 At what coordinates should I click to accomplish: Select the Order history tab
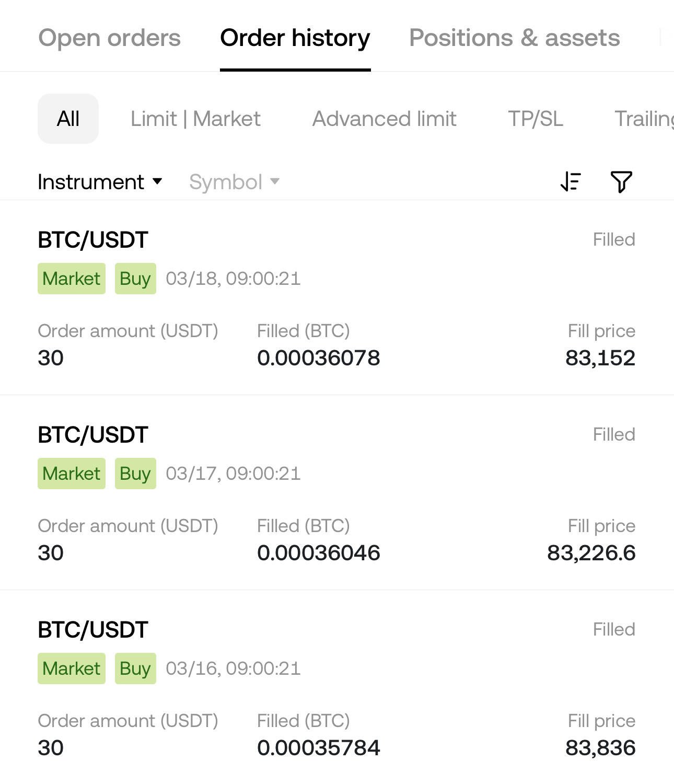(295, 38)
